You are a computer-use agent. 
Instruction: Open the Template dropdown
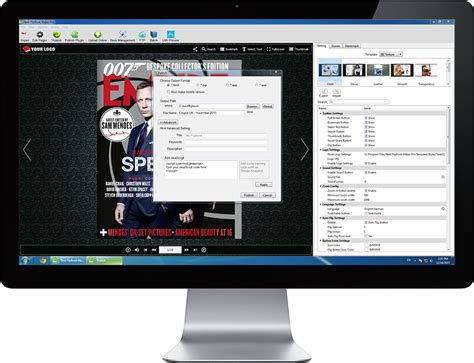pyautogui.click(x=391, y=54)
